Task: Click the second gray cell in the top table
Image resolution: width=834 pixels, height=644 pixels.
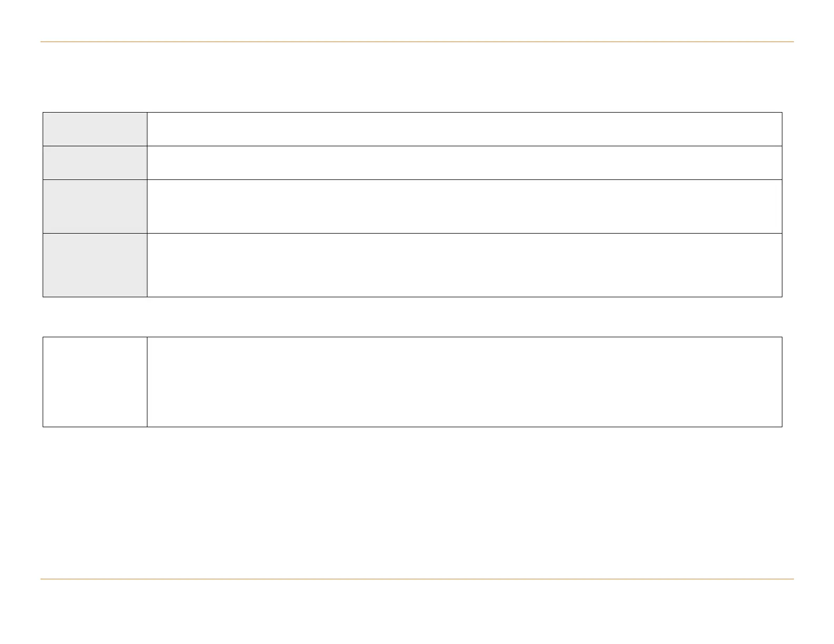Action: 95,163
